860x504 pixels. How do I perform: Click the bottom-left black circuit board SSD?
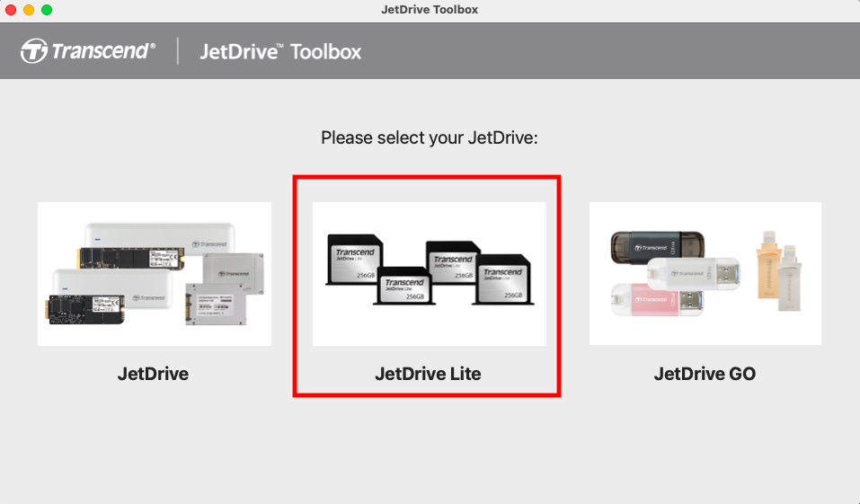tap(84, 309)
